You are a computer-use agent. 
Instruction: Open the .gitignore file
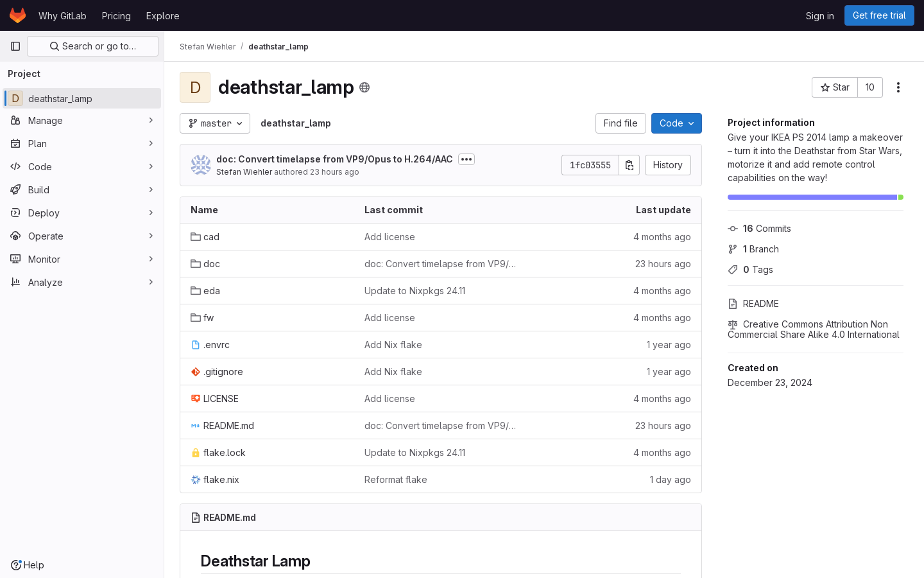pyautogui.click(x=223, y=372)
